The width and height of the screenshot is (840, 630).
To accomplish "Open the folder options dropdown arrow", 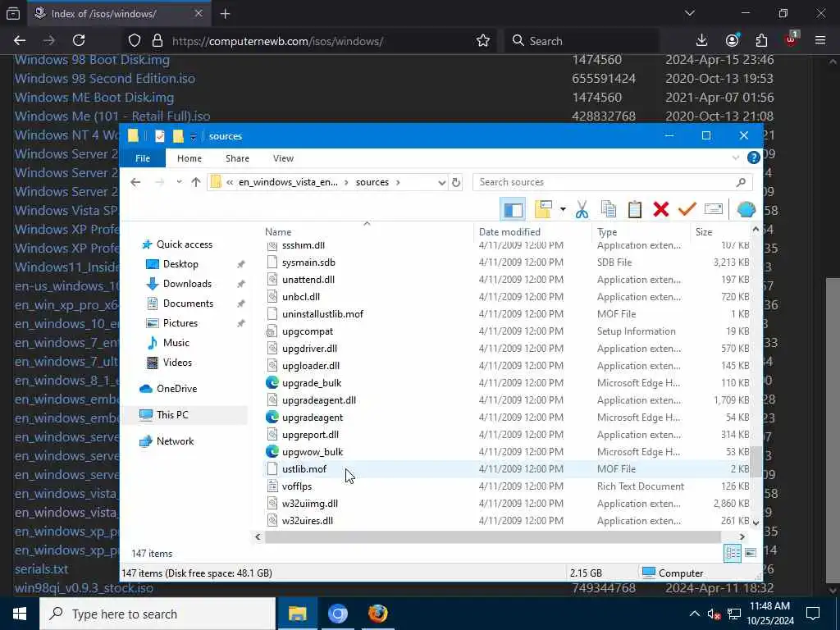I will coord(563,209).
